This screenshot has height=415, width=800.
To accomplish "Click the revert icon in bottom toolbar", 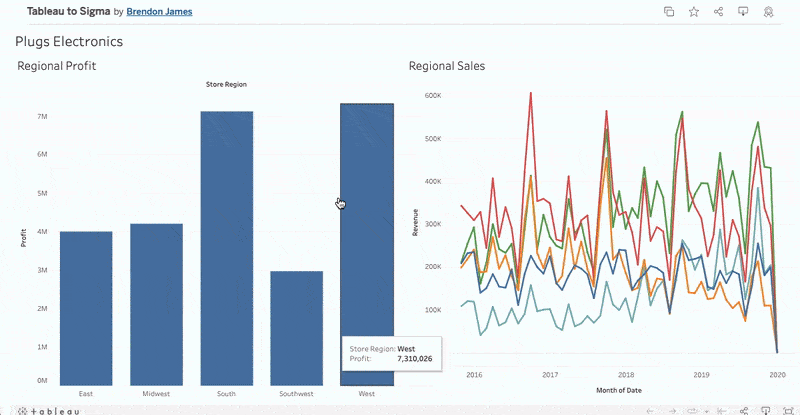I will point(721,411).
